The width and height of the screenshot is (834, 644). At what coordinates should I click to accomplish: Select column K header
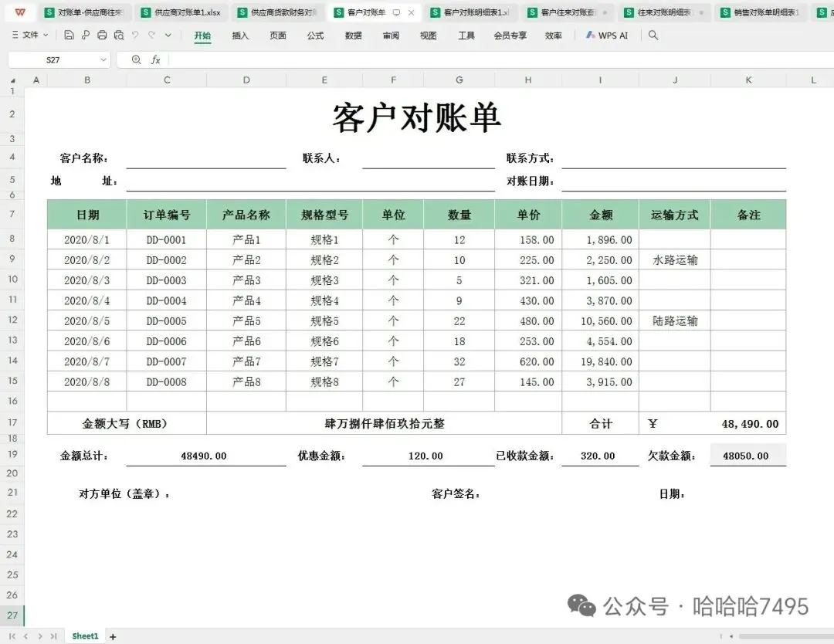pyautogui.click(x=748, y=80)
